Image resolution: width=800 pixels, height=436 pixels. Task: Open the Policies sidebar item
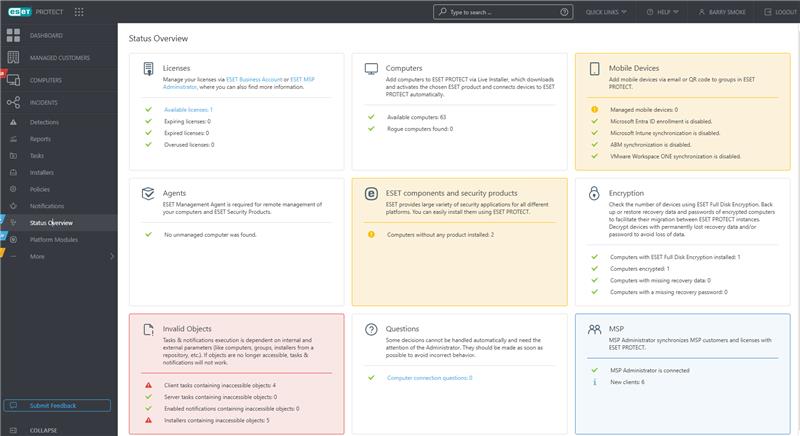coord(40,189)
